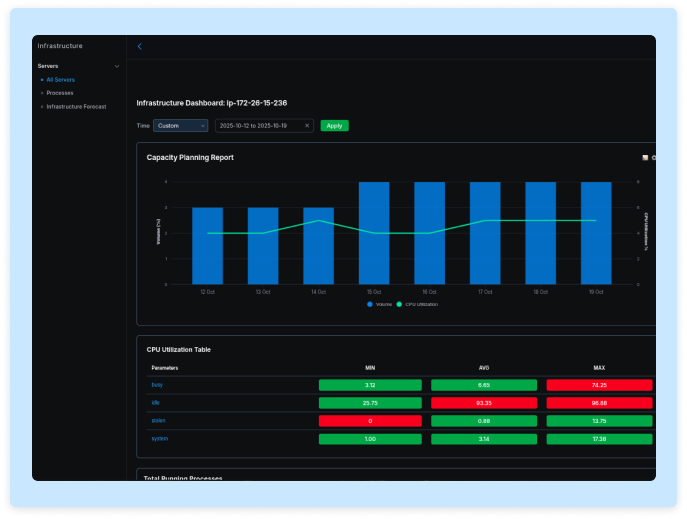This screenshot has height=519, width=687.
Task: Click the stolen parameter link
Action: (x=159, y=420)
